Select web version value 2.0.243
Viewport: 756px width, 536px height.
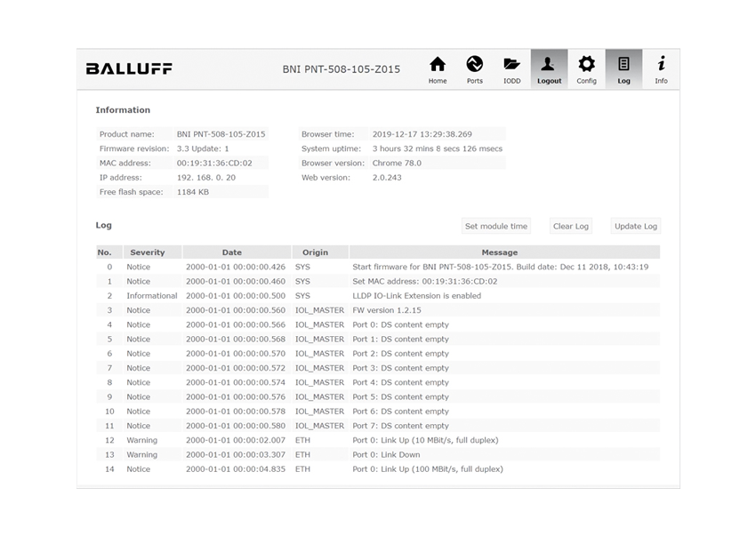(x=387, y=178)
